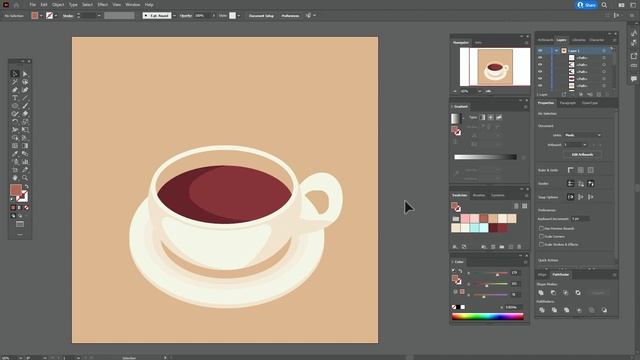
Task: Open the Effect menu
Action: tap(102, 4)
